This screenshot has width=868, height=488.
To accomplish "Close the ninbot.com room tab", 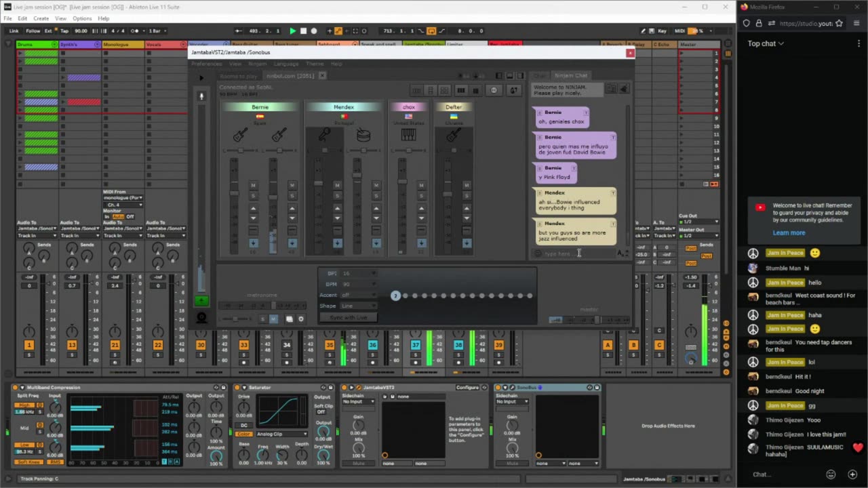I will tap(322, 76).
